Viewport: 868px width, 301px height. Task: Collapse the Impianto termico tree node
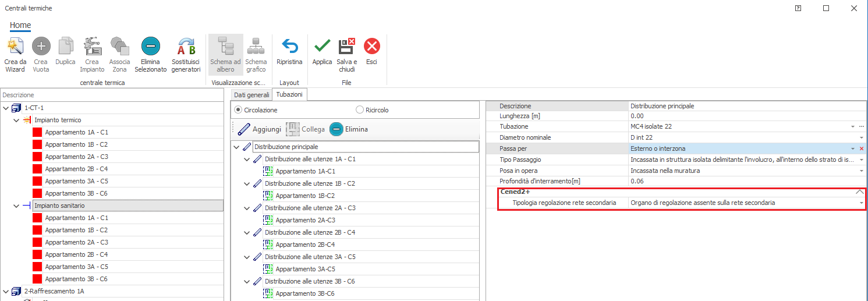click(16, 120)
